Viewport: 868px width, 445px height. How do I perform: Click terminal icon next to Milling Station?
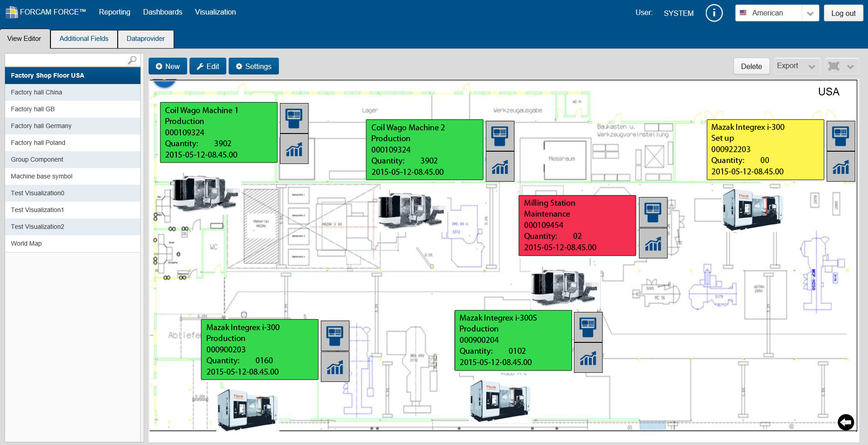coord(653,212)
